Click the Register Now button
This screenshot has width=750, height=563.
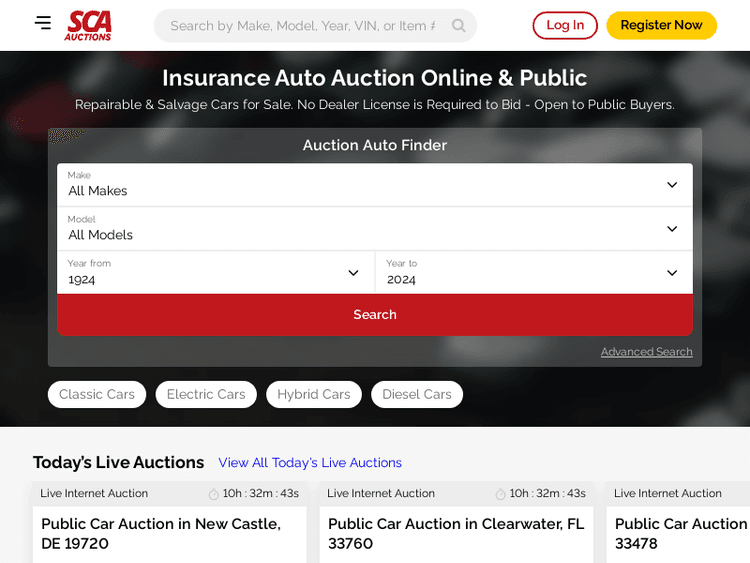[661, 26]
